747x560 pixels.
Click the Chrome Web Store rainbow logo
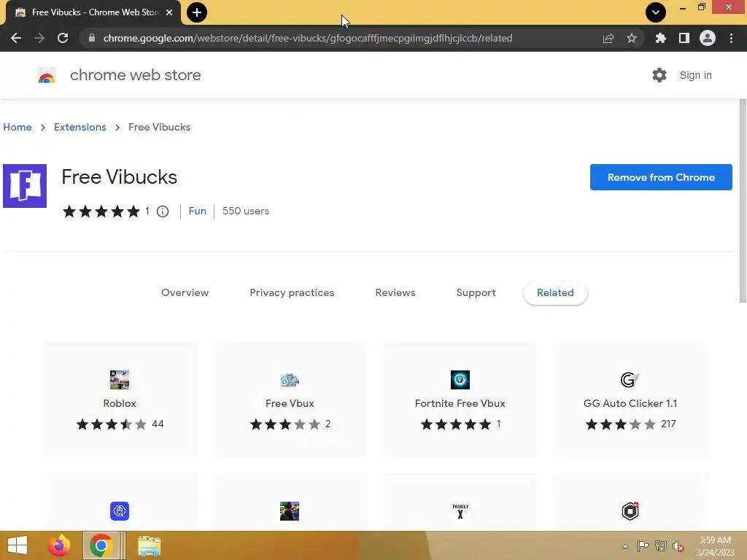point(47,75)
